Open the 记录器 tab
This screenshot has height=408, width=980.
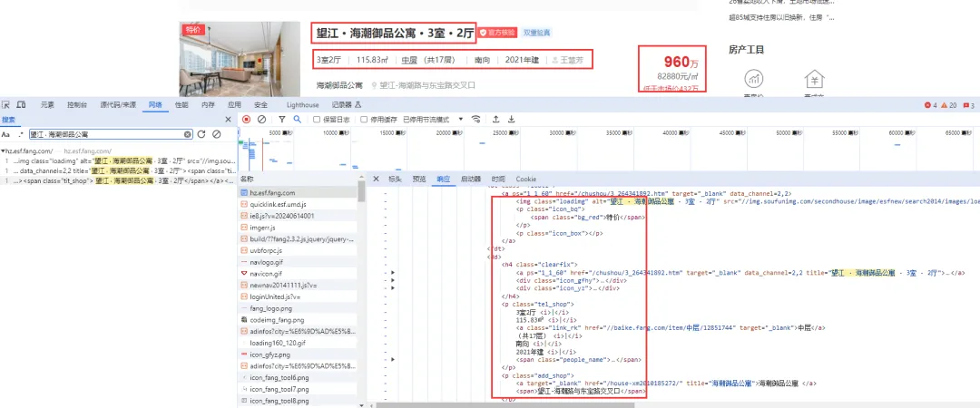(346, 105)
